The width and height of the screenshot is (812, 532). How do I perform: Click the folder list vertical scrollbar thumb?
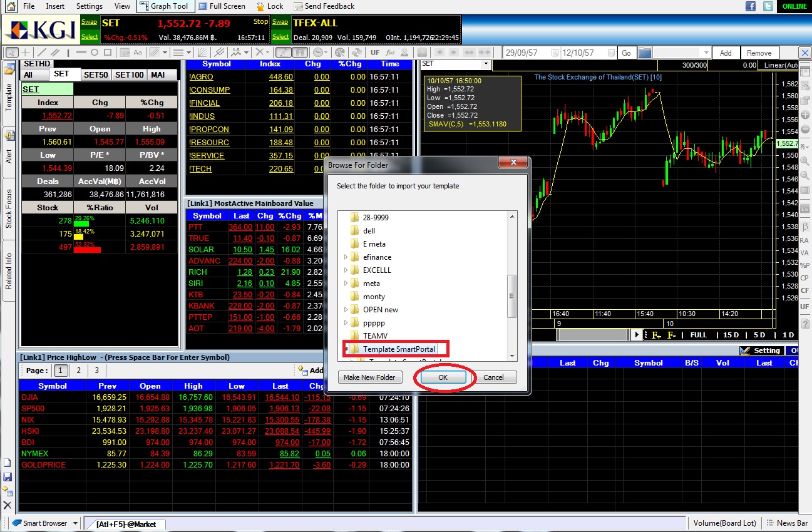[x=512, y=296]
